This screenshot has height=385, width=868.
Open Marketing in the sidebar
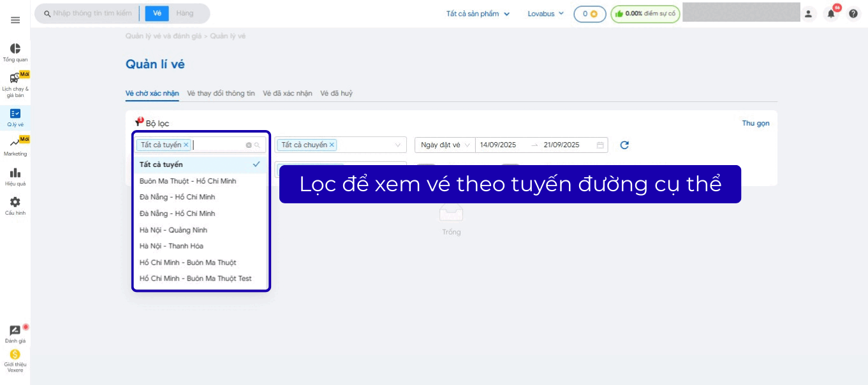pos(15,143)
